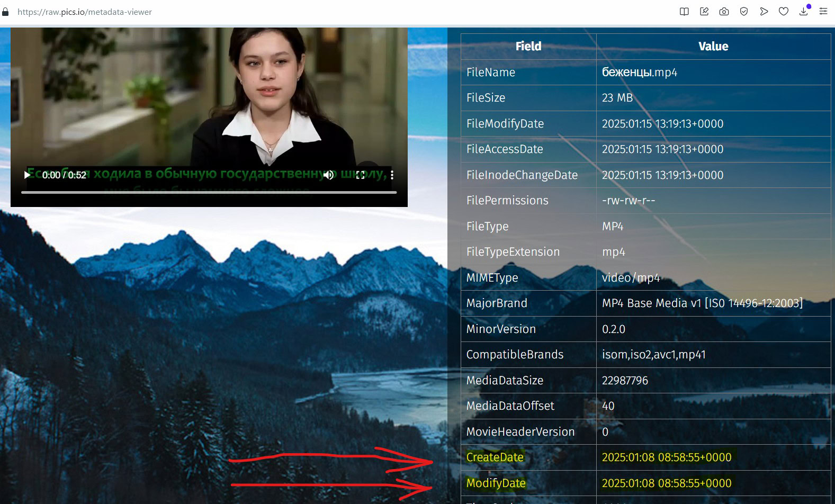This screenshot has width=835, height=504.
Task: Click the lock icon in address bar
Action: coord(5,12)
